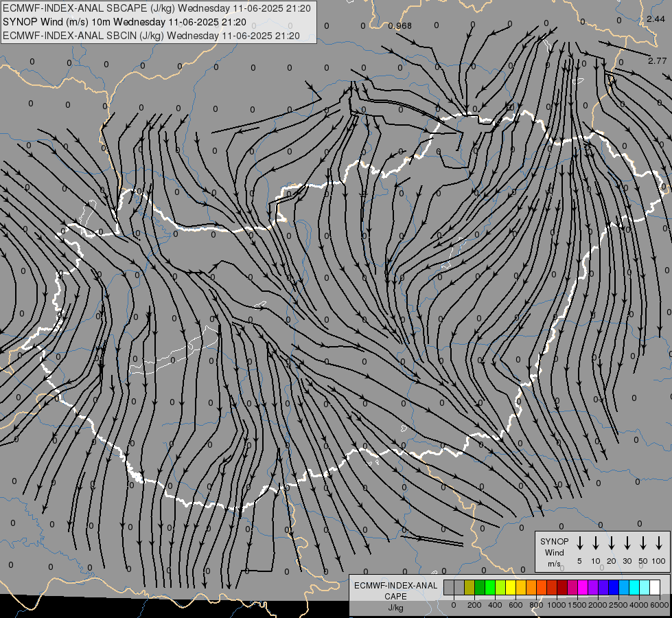The height and width of the screenshot is (618, 672).
Task: Click the m/s unit in wind legend
Action: 554,564
